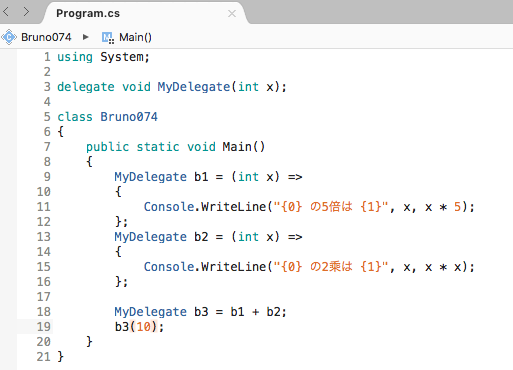
Task: Close the Program.cs tab
Action: (x=232, y=14)
